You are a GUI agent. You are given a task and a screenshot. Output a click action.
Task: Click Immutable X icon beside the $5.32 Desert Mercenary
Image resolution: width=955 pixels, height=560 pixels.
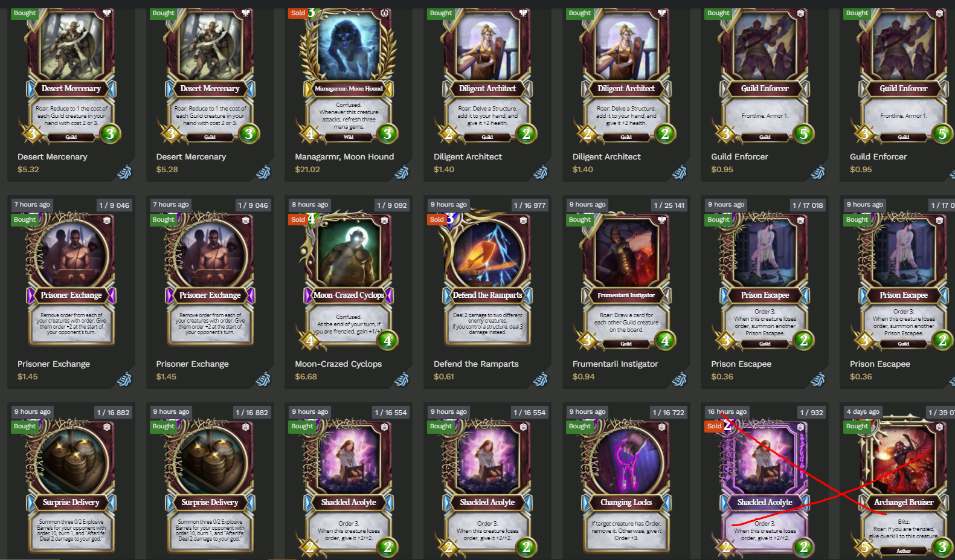[124, 173]
